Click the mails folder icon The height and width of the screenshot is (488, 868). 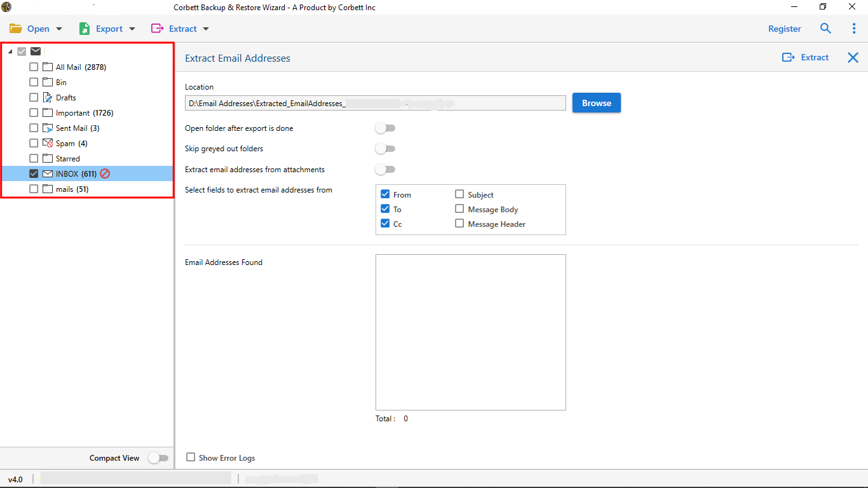[x=48, y=189]
